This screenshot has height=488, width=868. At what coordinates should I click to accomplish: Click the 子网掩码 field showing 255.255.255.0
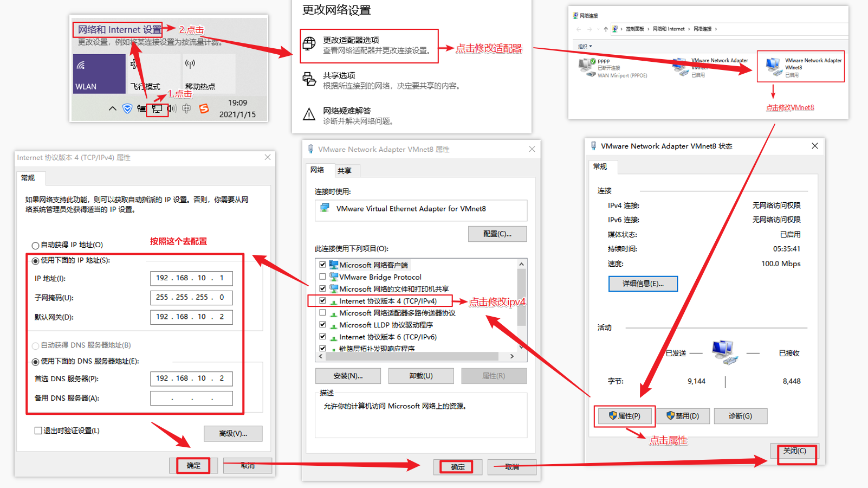(191, 298)
